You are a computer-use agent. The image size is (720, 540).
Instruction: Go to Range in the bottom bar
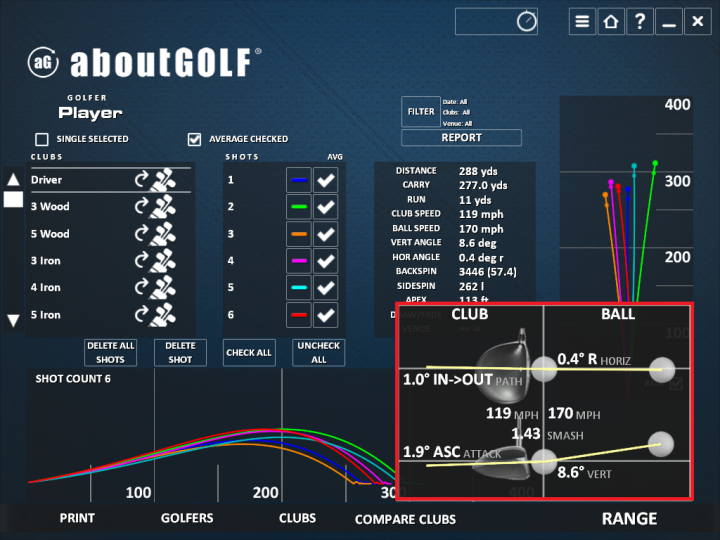click(x=629, y=518)
